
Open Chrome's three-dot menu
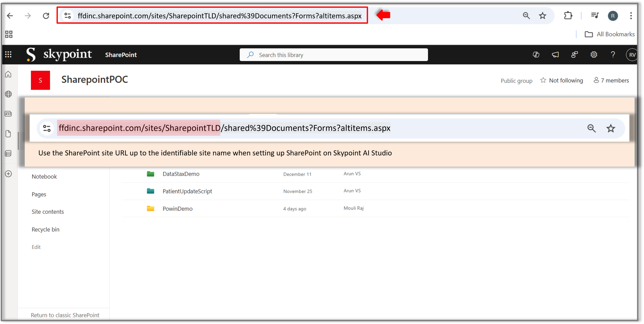pos(631,16)
